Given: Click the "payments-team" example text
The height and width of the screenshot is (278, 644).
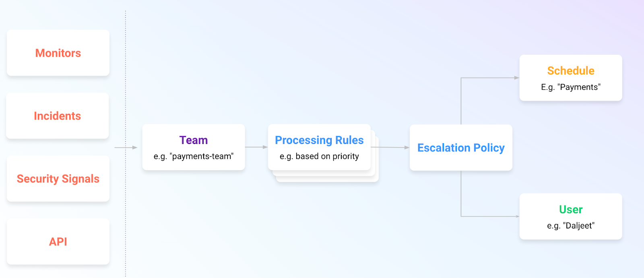Looking at the screenshot, I should tap(194, 156).
